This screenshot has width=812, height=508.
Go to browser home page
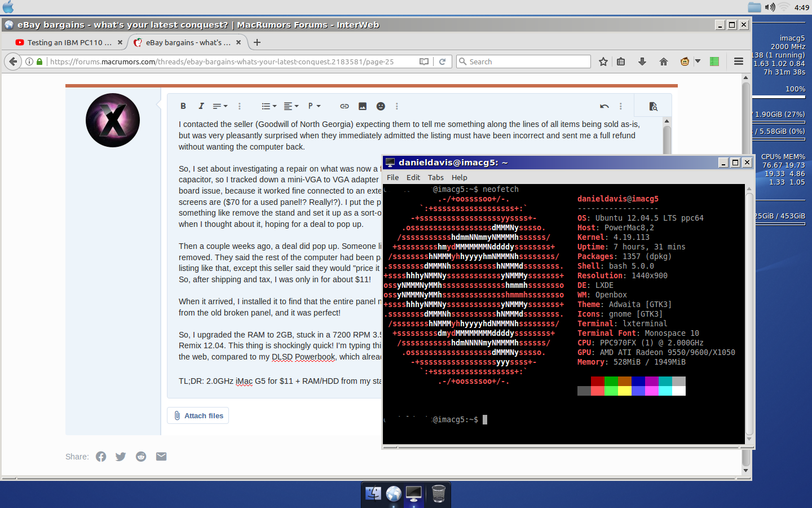[x=664, y=62]
